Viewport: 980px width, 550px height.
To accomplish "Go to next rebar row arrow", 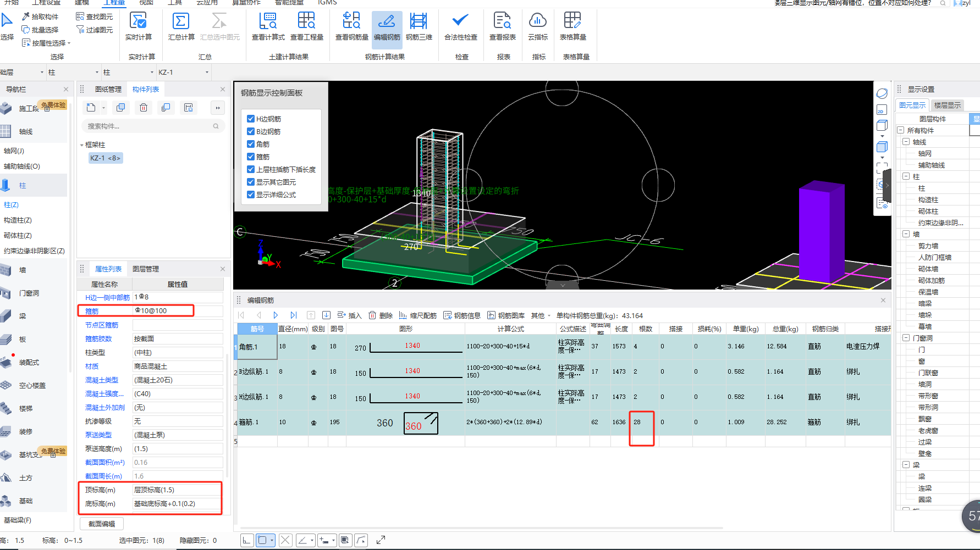I will tap(276, 315).
